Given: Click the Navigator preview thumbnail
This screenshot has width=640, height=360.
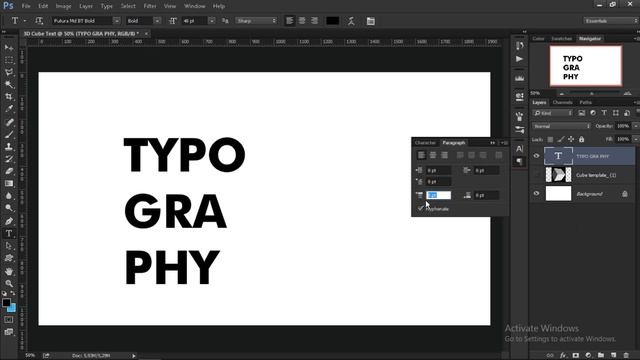Looking at the screenshot, I should (x=586, y=66).
